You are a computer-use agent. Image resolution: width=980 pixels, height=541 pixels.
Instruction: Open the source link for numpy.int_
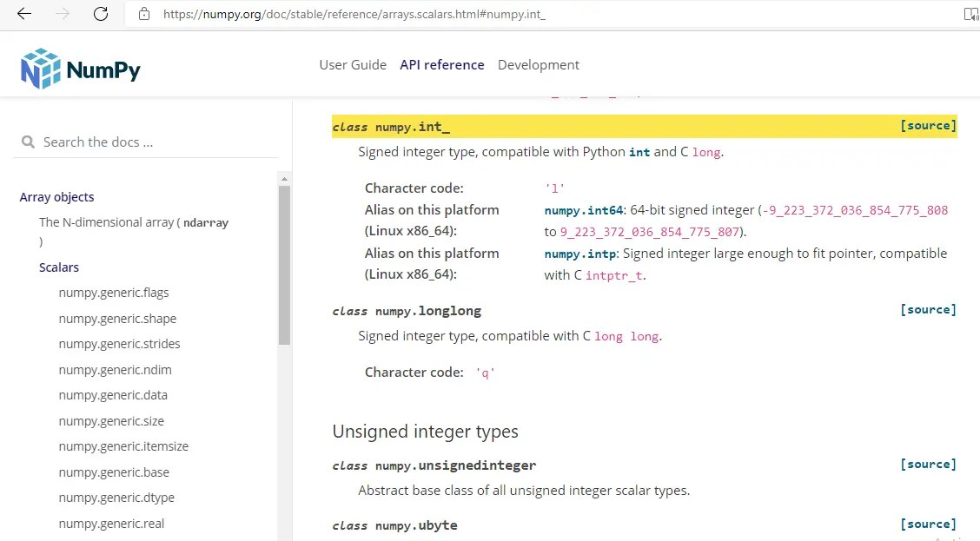coord(928,125)
